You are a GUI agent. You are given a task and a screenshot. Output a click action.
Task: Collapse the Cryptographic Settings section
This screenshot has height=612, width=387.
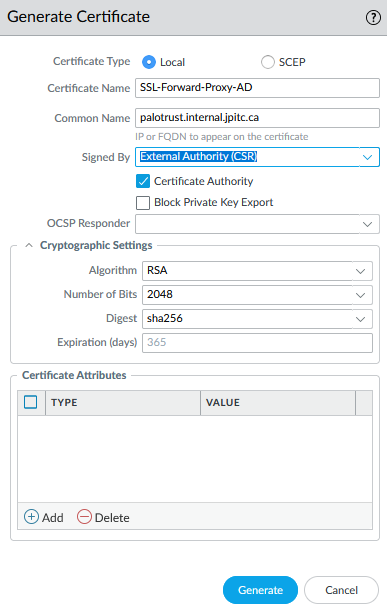(29, 246)
